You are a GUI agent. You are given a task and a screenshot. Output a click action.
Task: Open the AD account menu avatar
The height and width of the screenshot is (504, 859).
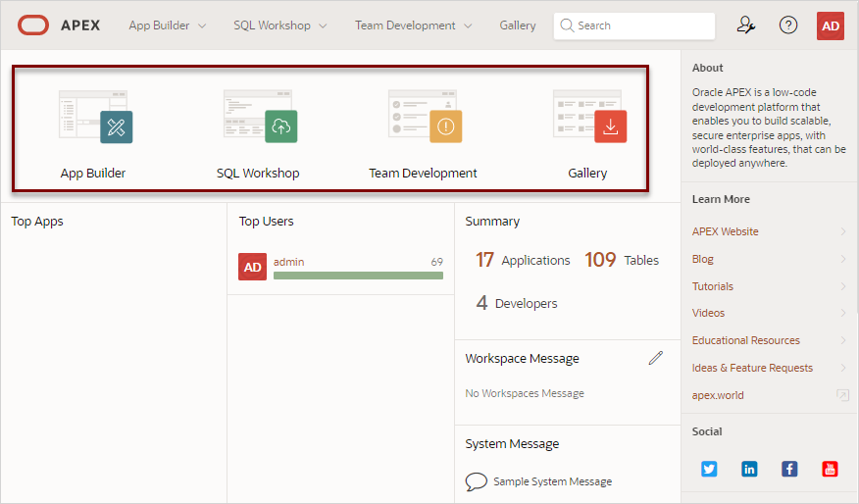[831, 25]
